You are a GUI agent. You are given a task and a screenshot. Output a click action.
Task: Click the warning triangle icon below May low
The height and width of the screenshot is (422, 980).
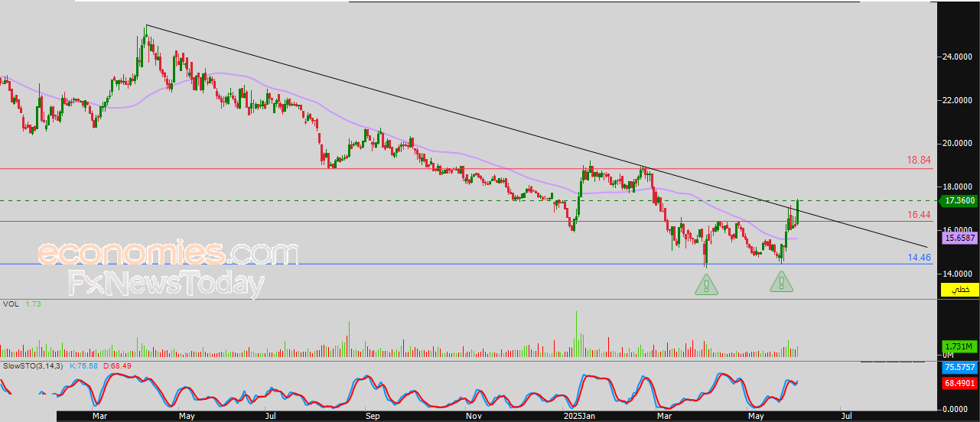point(781,281)
